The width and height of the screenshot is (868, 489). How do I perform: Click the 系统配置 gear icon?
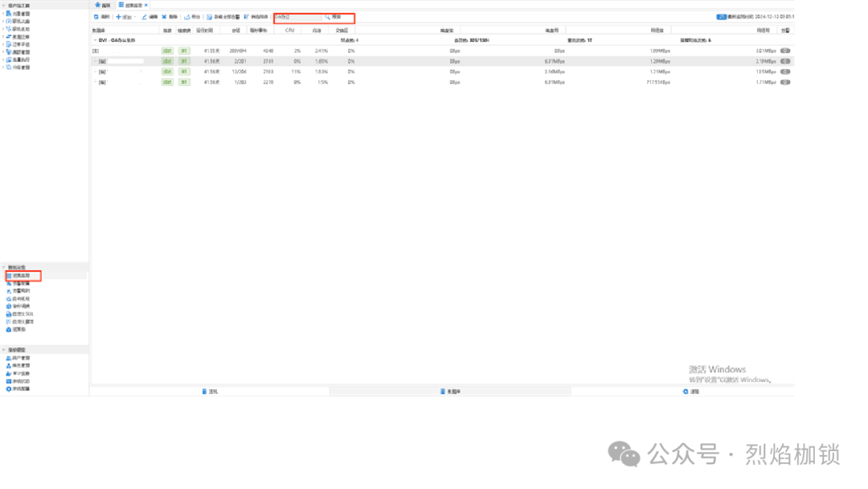click(x=8, y=389)
